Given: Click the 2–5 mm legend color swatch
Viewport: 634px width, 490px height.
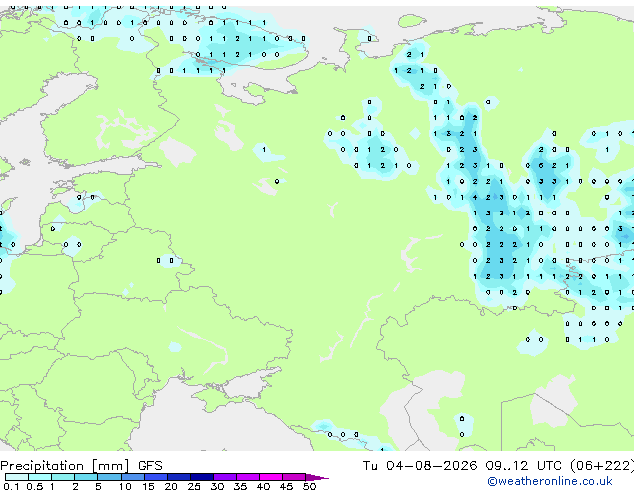Looking at the screenshot, I should coord(86,477).
